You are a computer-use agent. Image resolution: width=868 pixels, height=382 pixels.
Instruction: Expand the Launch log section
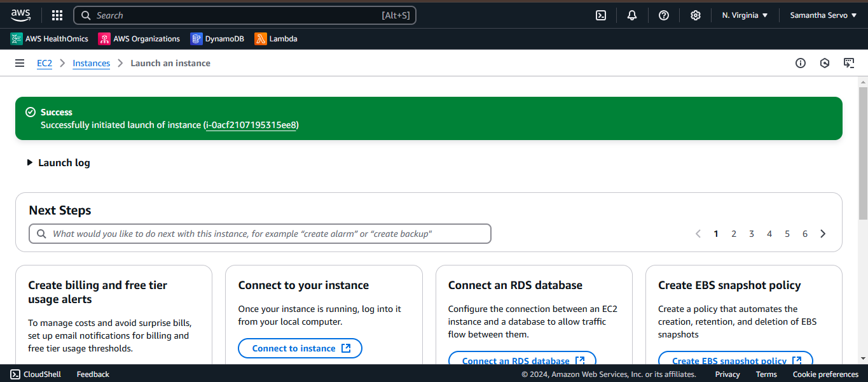point(59,162)
